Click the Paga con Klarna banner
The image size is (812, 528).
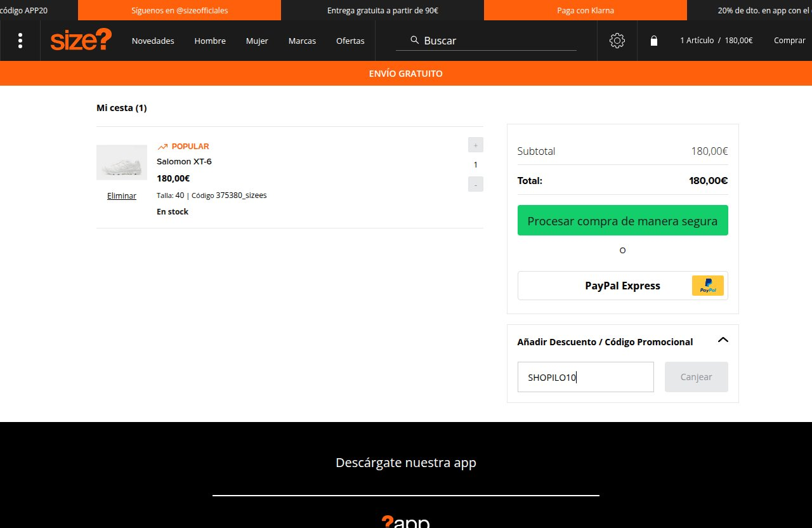click(586, 10)
